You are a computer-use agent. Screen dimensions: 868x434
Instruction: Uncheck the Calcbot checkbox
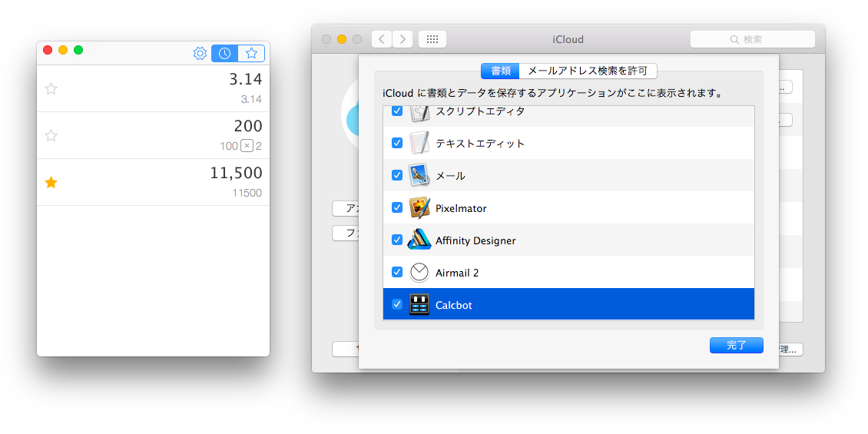pyautogui.click(x=397, y=304)
